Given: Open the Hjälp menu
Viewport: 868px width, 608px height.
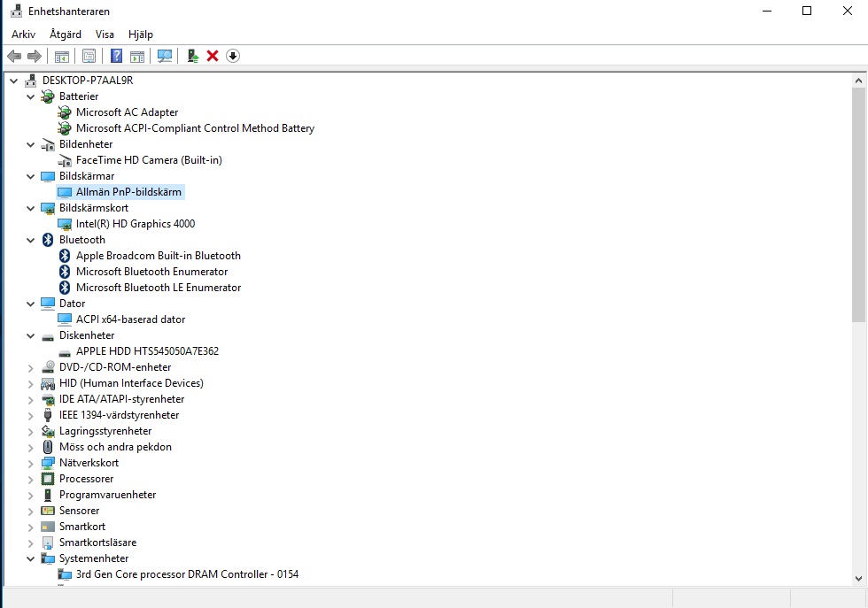Looking at the screenshot, I should point(141,35).
